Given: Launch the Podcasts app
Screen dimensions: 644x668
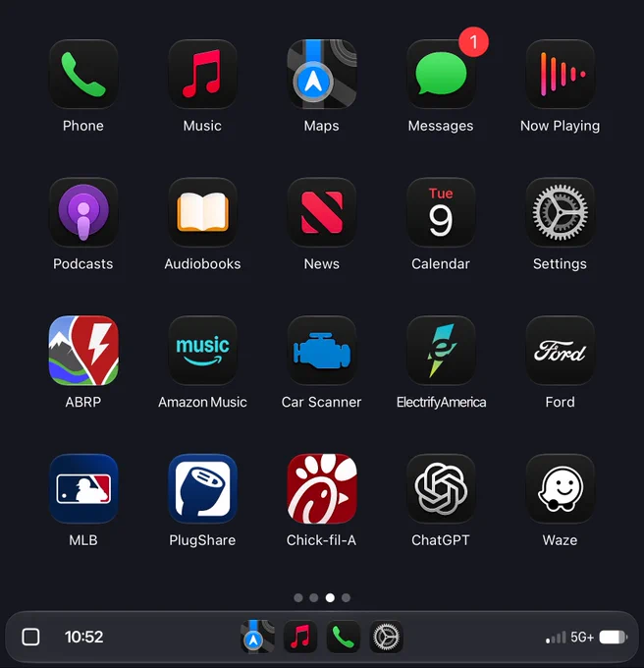Looking at the screenshot, I should click(83, 212).
